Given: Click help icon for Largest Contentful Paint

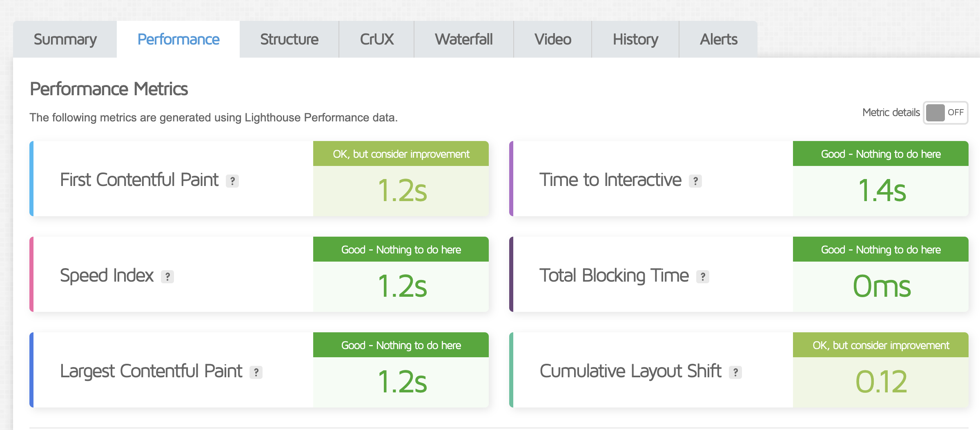Looking at the screenshot, I should tap(256, 372).
